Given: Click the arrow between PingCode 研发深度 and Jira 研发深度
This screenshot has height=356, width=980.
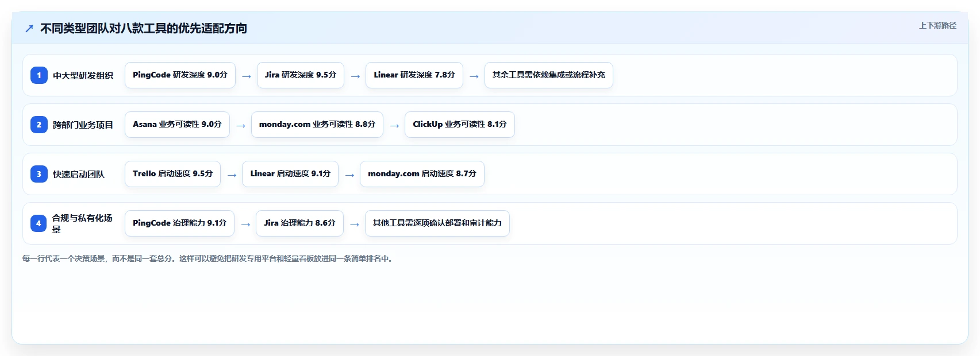Looking at the screenshot, I should tap(247, 76).
